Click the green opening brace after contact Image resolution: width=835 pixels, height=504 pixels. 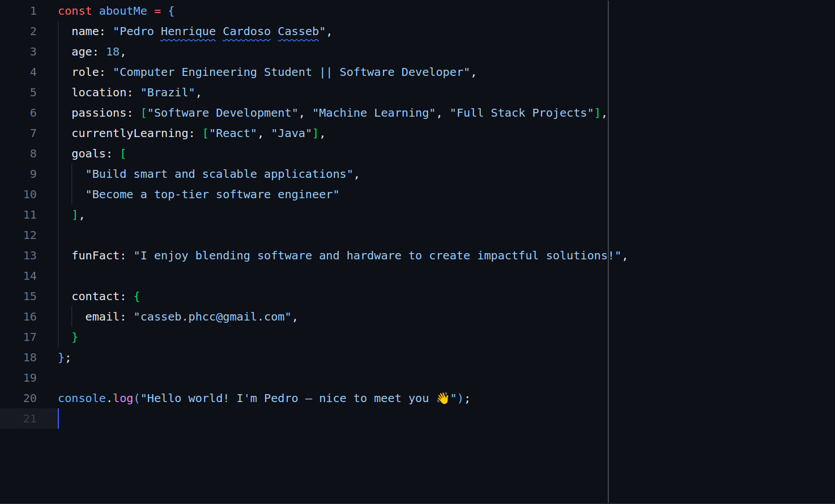coord(137,296)
